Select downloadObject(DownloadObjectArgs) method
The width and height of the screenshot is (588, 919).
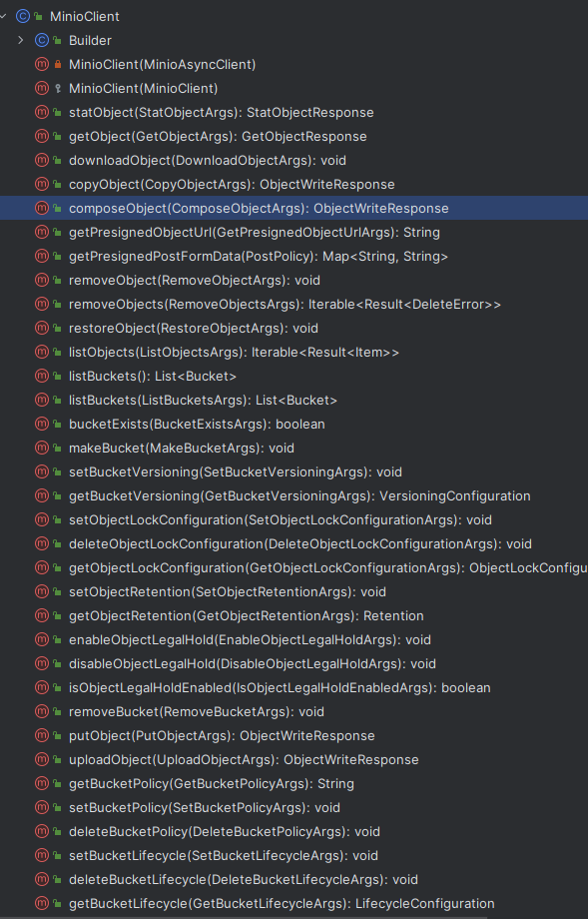[x=208, y=161]
